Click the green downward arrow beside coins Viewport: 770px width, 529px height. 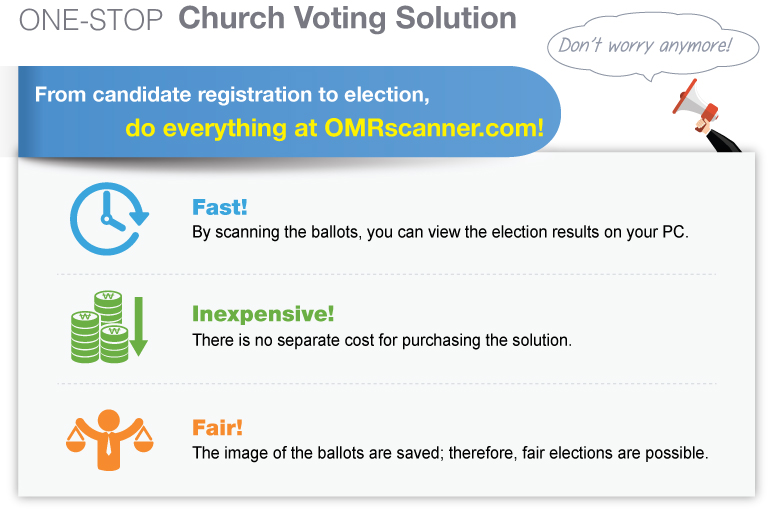click(x=137, y=327)
